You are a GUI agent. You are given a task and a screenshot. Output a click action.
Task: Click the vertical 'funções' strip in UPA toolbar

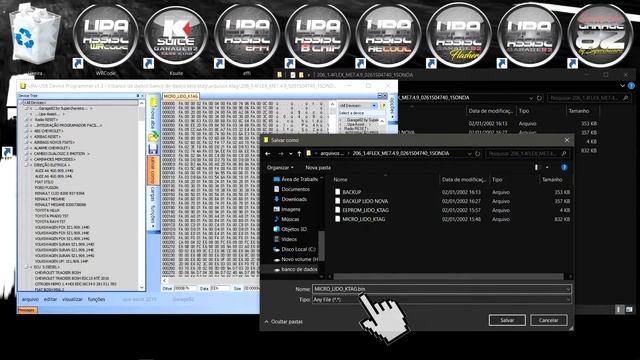(x=153, y=216)
